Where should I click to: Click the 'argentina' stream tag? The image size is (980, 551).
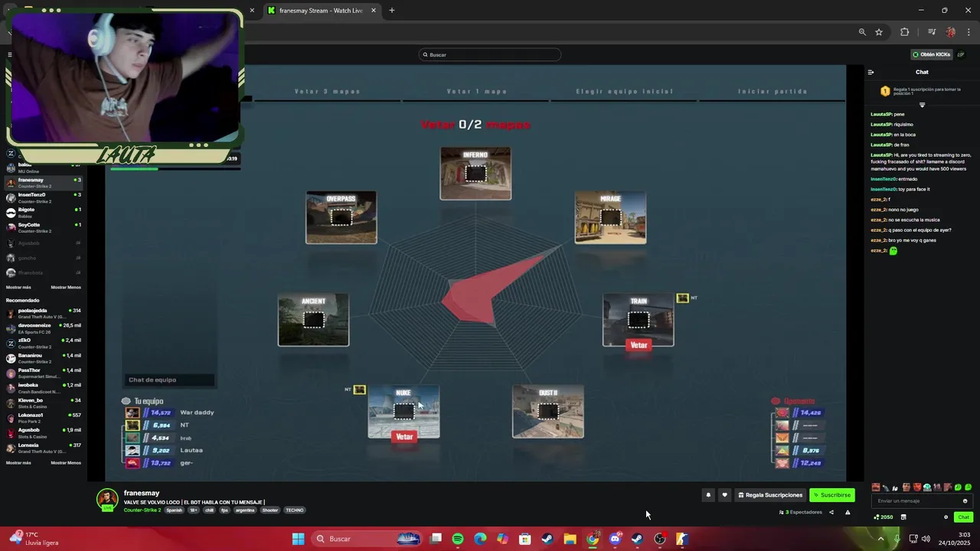(x=245, y=510)
